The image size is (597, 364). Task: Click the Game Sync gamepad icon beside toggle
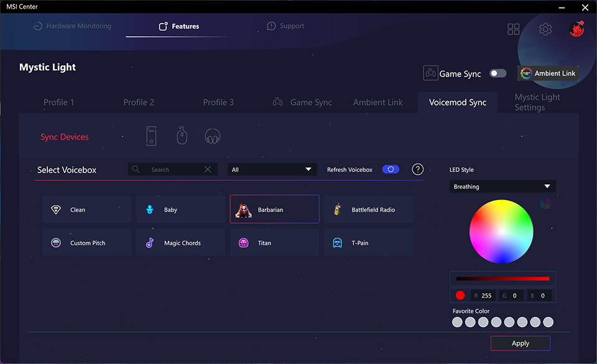point(430,73)
